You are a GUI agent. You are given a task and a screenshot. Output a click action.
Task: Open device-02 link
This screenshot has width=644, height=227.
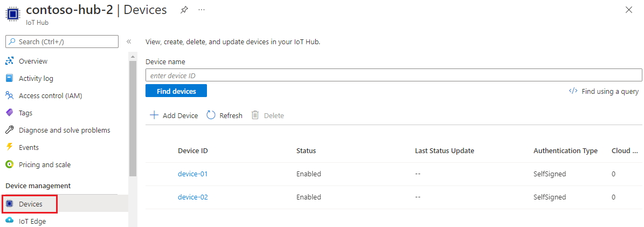click(x=192, y=197)
